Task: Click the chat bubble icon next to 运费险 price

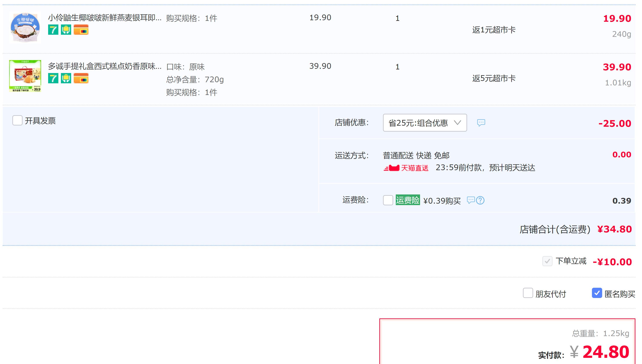Action: pyautogui.click(x=471, y=200)
